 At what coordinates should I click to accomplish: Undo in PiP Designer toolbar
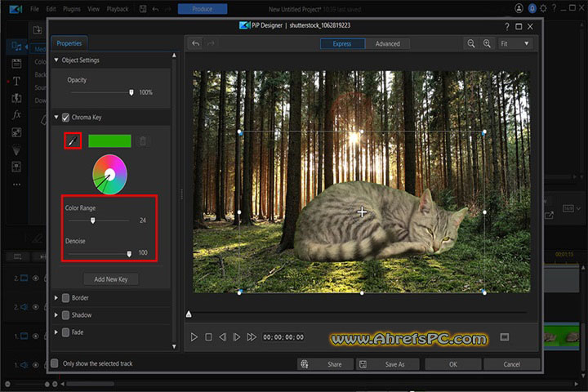click(195, 43)
